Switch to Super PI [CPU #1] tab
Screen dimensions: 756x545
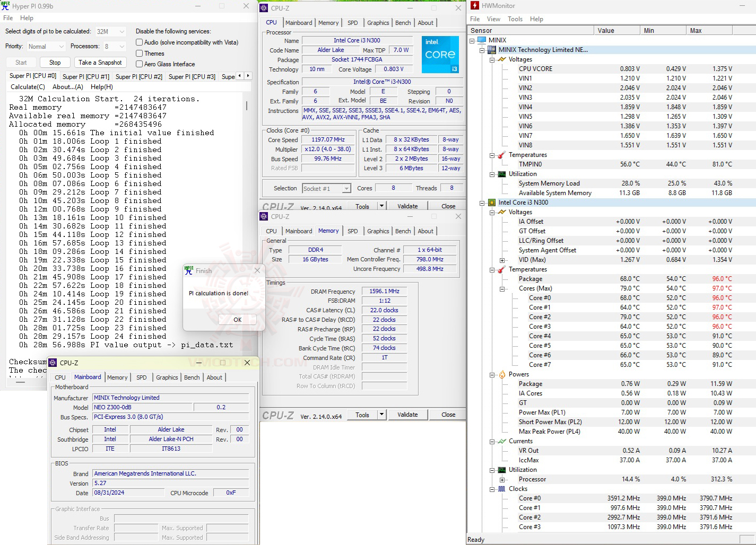click(86, 77)
